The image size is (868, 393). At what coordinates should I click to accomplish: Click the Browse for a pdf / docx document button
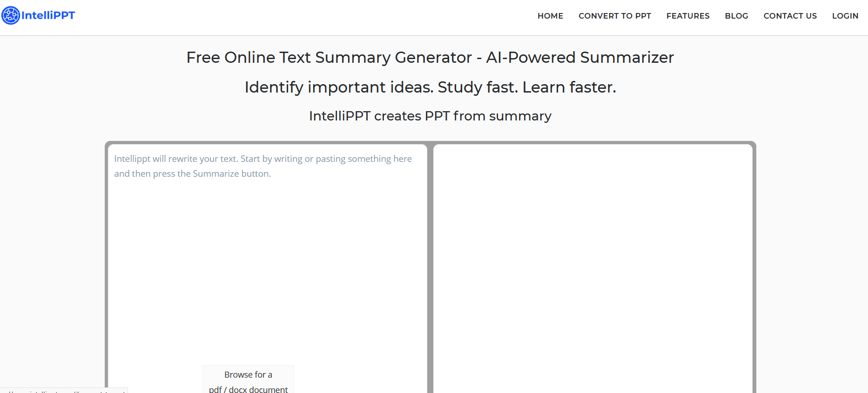point(248,380)
